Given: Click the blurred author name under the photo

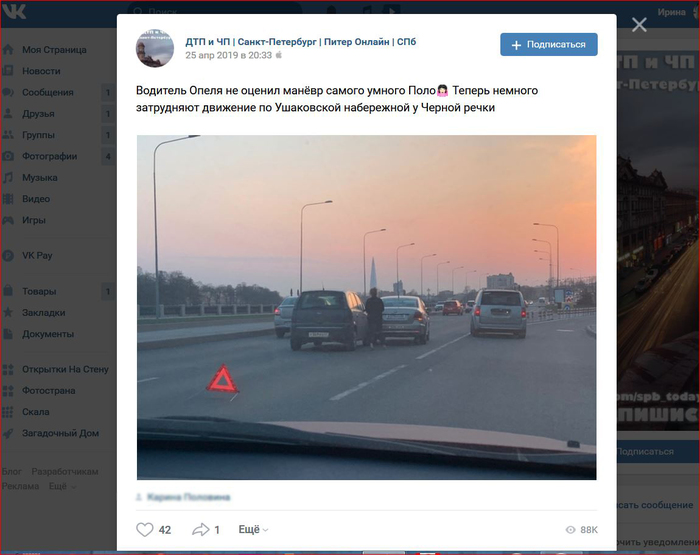Looking at the screenshot, I should 188,497.
